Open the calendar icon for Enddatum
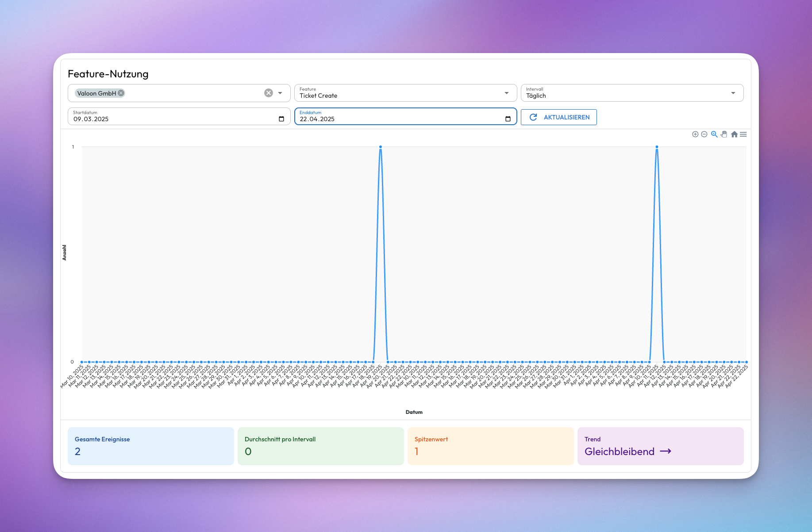 (x=508, y=118)
